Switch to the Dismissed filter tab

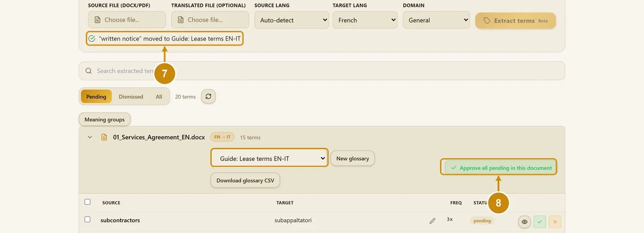[x=131, y=97]
